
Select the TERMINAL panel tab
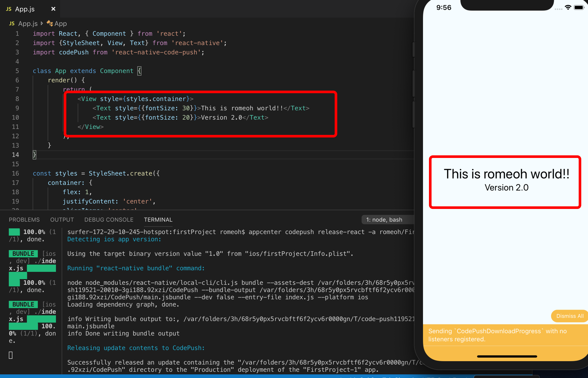(x=158, y=220)
